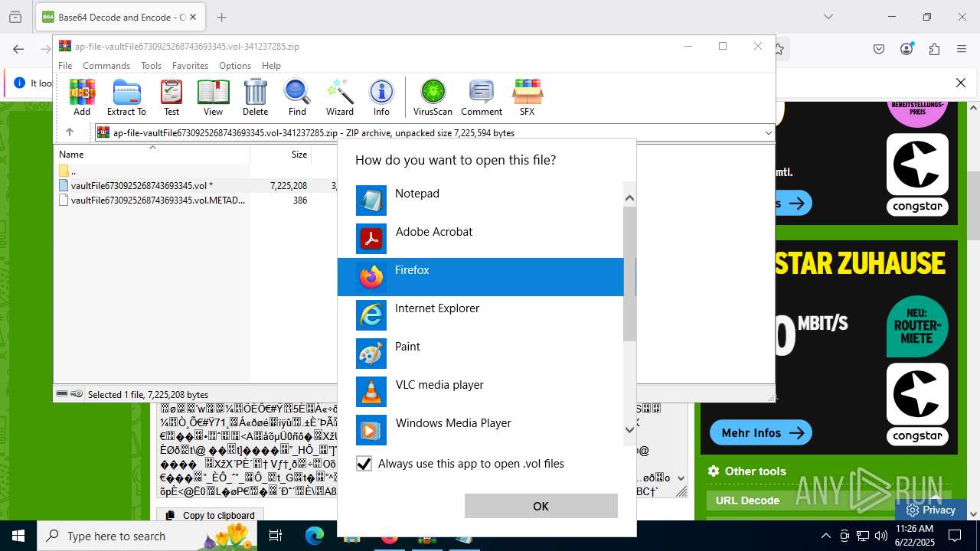Click the Mehr Infos ad button
Image resolution: width=980 pixels, height=551 pixels.
(x=760, y=433)
